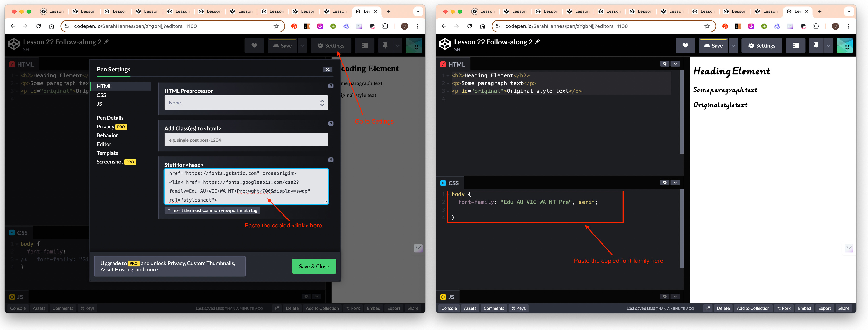The height and width of the screenshot is (330, 868).
Task: Click the open-in-new-window icon in the right footer
Action: tap(708, 308)
